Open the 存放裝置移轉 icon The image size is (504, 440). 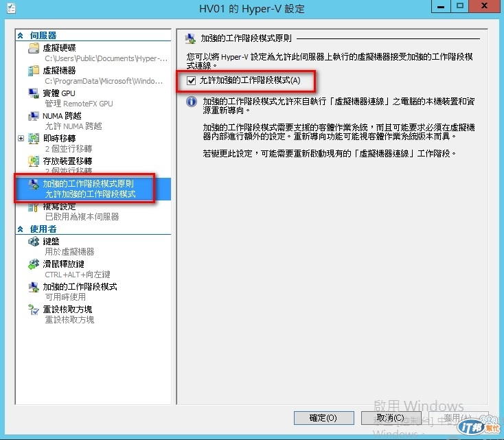pos(34,161)
